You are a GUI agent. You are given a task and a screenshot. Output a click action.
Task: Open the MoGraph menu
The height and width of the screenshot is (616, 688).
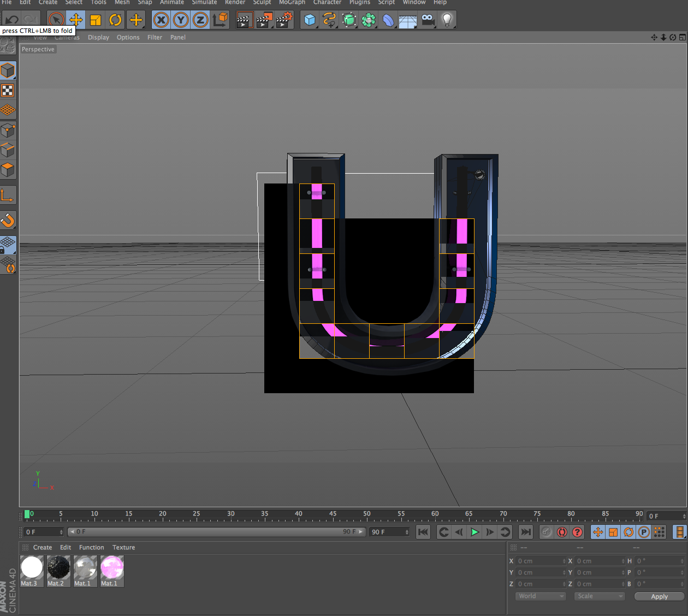pos(292,3)
